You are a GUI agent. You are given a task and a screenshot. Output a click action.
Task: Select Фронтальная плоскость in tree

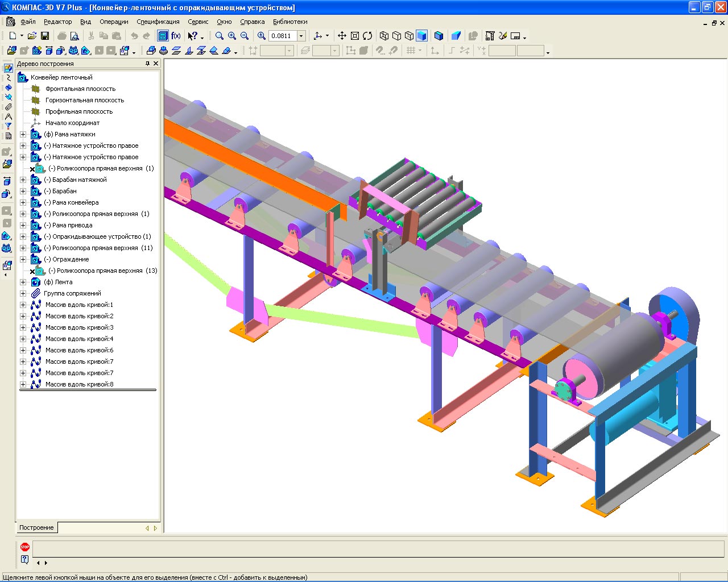[81, 89]
